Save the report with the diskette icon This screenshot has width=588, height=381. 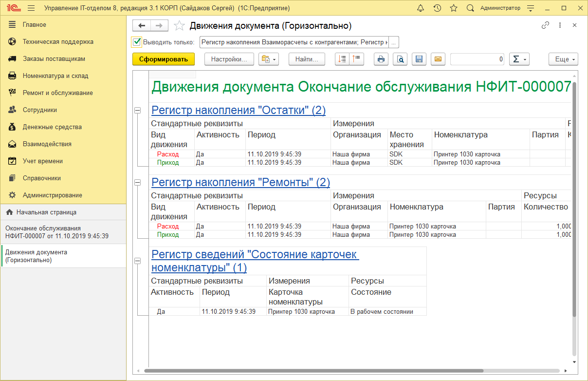(x=419, y=59)
